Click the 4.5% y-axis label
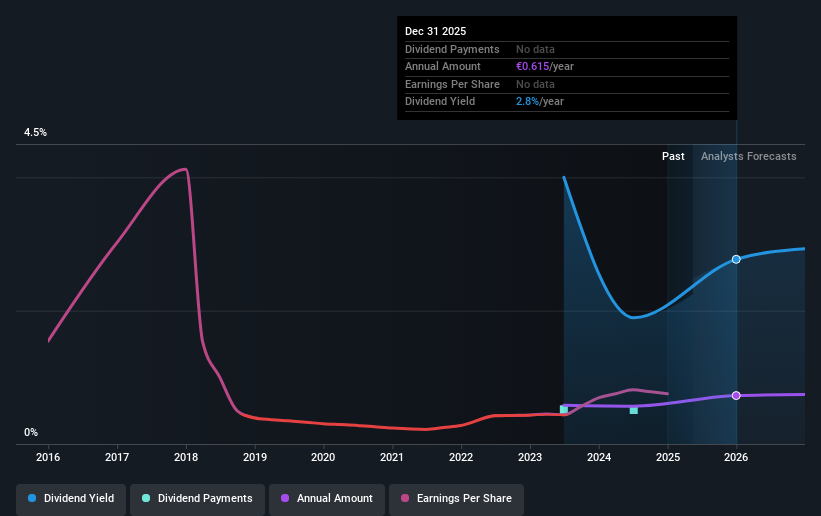 tap(35, 133)
